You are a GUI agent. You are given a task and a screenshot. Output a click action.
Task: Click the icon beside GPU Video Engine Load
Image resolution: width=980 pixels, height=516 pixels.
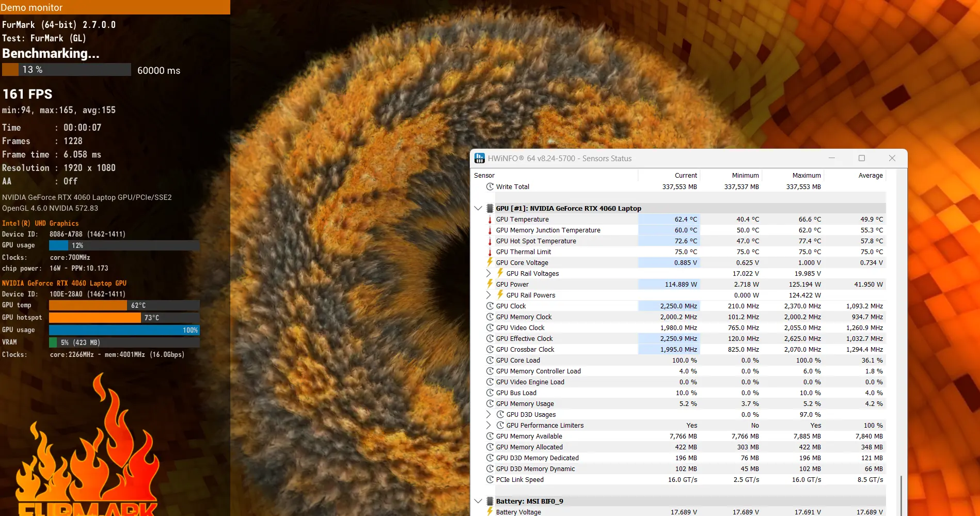point(490,382)
